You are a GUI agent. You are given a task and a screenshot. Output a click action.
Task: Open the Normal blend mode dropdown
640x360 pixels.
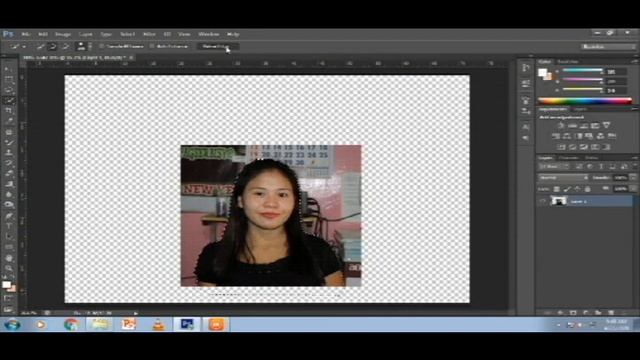pyautogui.click(x=563, y=178)
